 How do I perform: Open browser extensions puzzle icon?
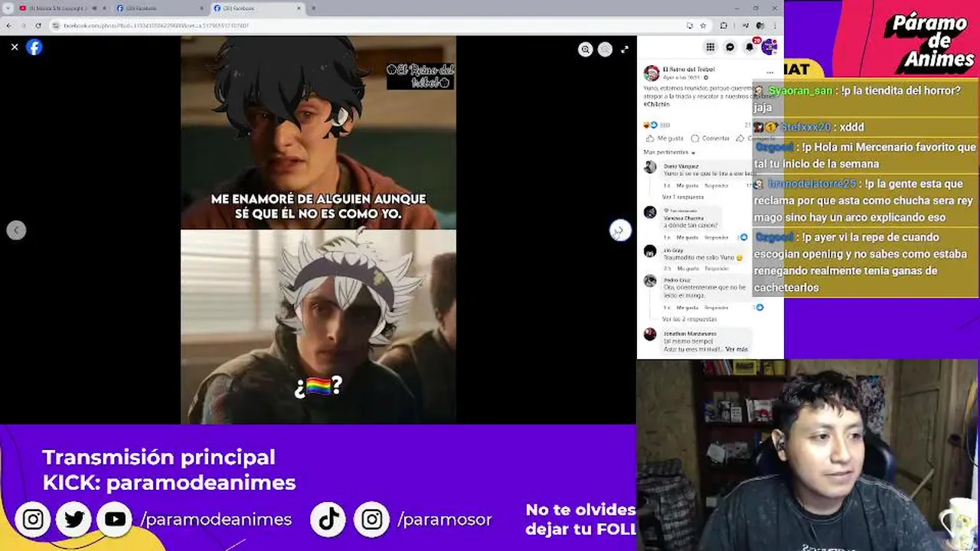(724, 25)
